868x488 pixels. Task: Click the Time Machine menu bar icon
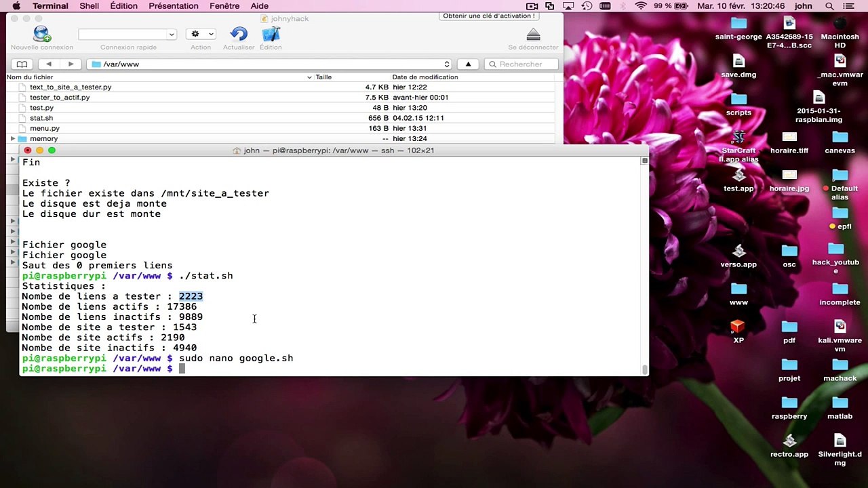[x=587, y=6]
